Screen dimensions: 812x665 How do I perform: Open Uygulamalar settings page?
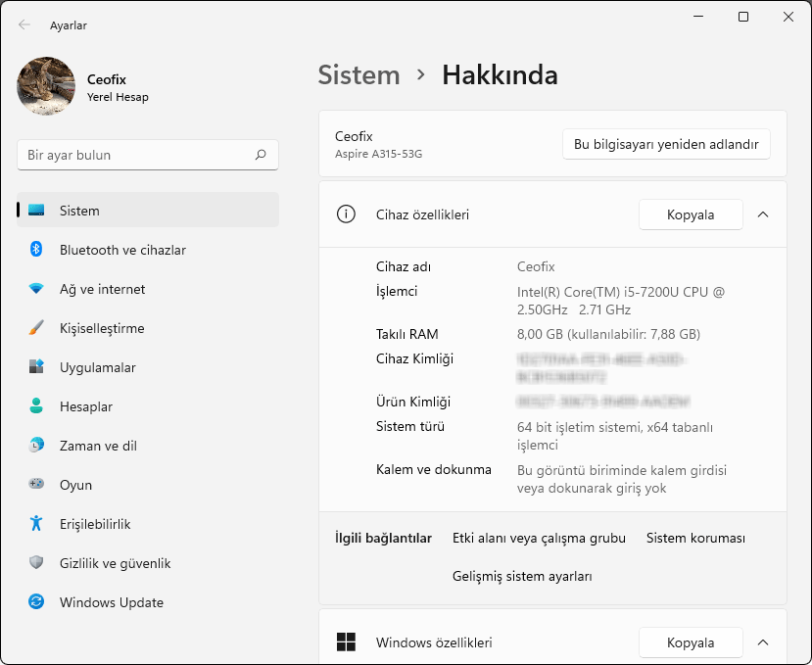[x=148, y=367]
